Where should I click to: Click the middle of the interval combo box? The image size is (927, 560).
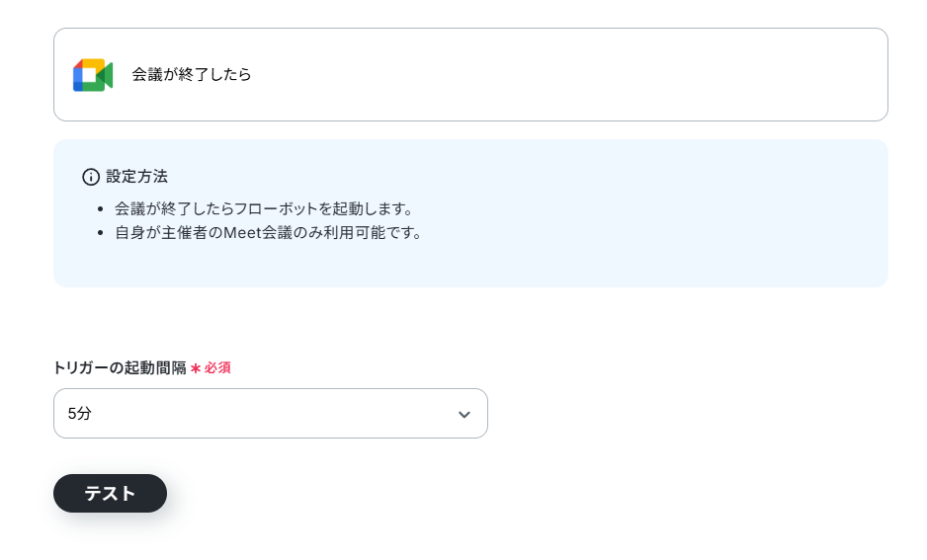point(270,414)
